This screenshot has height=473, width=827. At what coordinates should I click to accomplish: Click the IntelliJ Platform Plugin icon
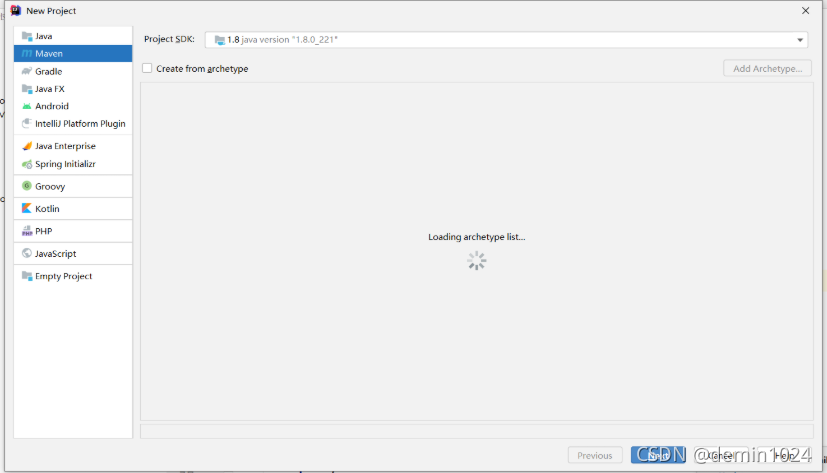(27, 123)
